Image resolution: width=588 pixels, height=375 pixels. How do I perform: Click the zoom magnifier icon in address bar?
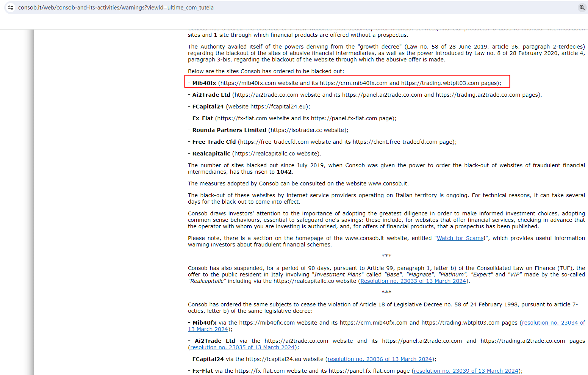tap(582, 8)
